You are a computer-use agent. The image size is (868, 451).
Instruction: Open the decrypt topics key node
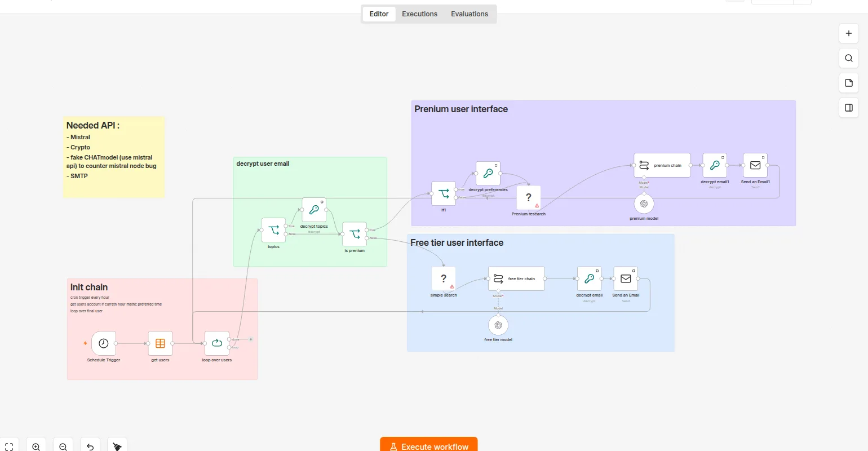[x=314, y=210]
